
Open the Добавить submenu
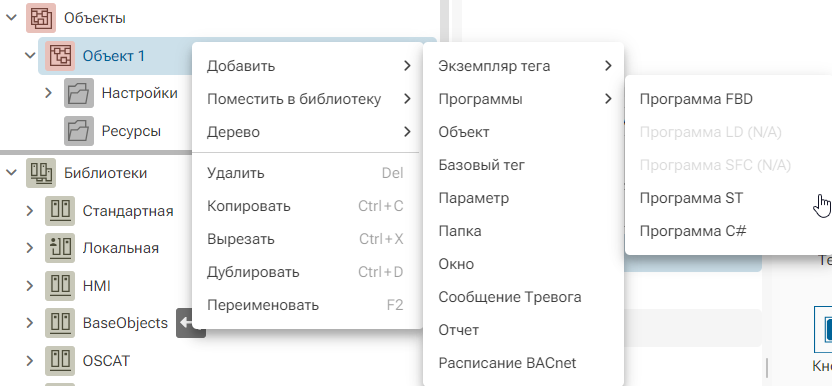308,66
